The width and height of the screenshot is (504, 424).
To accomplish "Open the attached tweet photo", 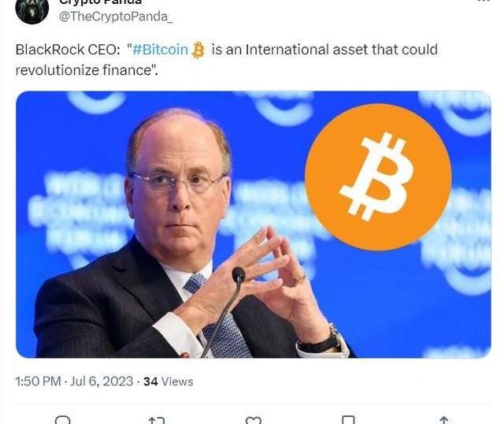I will click(254, 225).
